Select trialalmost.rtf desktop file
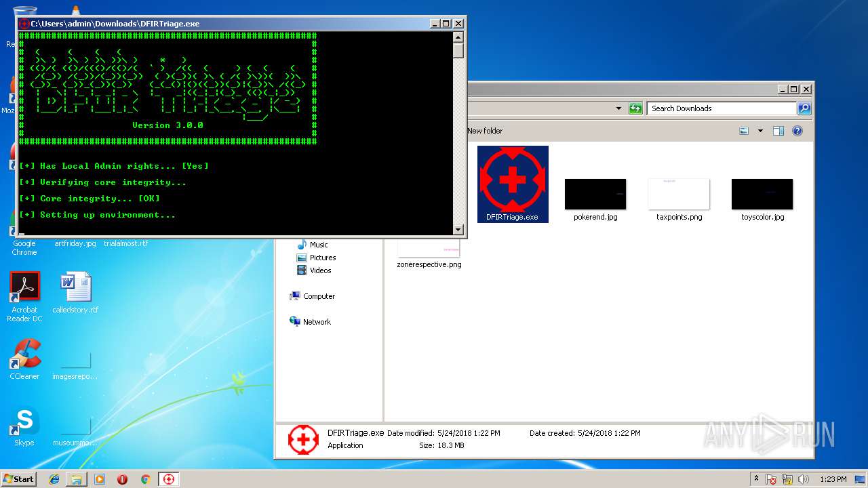Screen dimensions: 868x488 pos(125,243)
